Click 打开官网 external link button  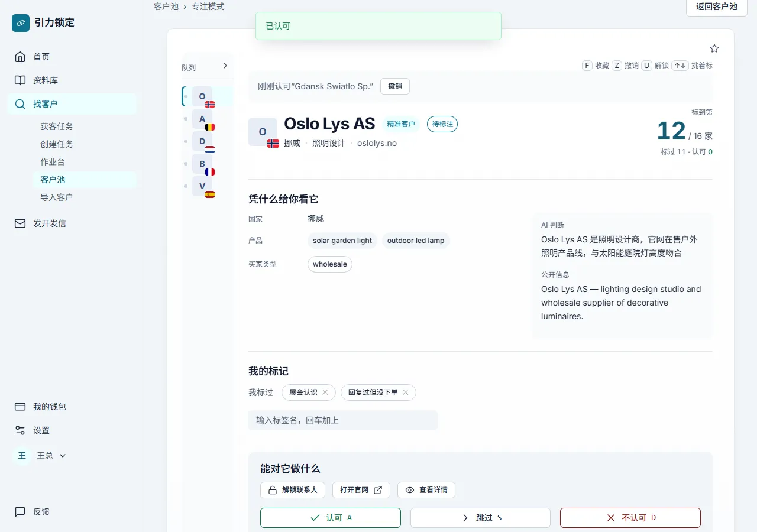tap(361, 490)
